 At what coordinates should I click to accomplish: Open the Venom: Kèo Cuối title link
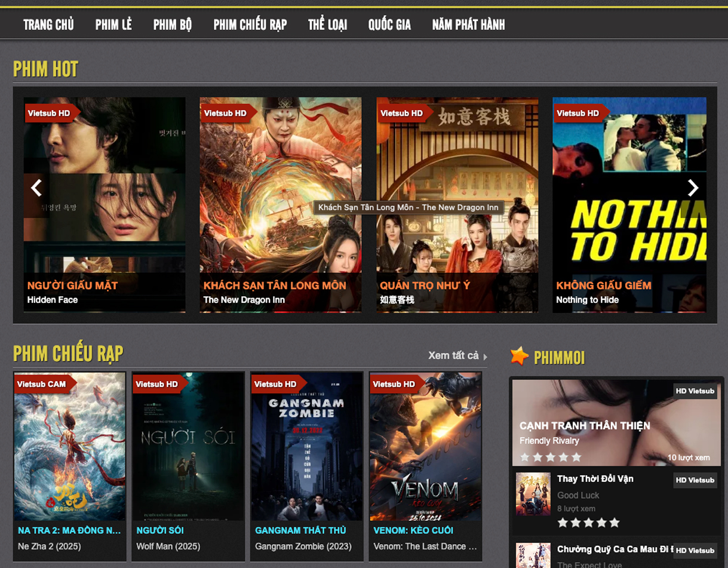(413, 530)
